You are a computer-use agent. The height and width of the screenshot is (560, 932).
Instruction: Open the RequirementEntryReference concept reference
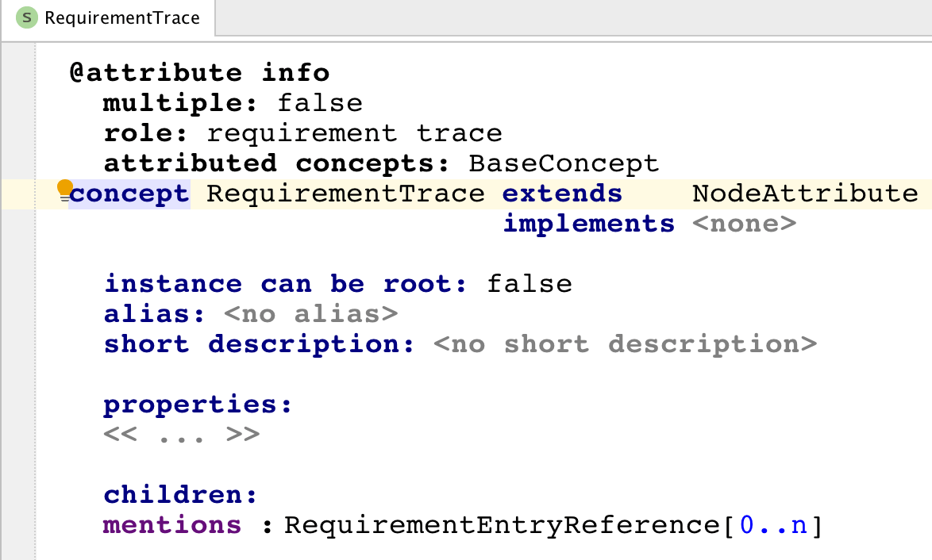click(502, 525)
